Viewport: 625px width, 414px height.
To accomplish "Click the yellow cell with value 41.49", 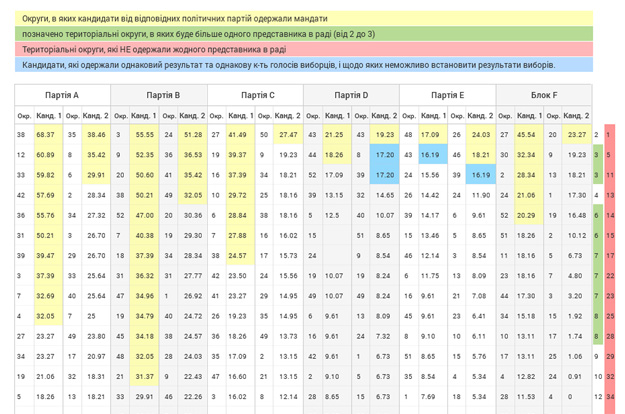I will click(238, 134).
